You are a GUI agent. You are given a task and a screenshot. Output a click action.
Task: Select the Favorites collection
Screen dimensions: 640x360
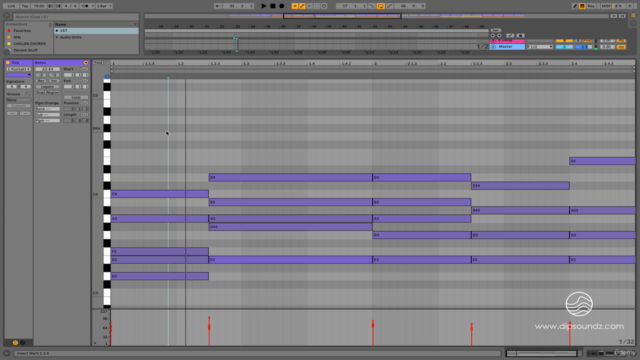[22, 31]
